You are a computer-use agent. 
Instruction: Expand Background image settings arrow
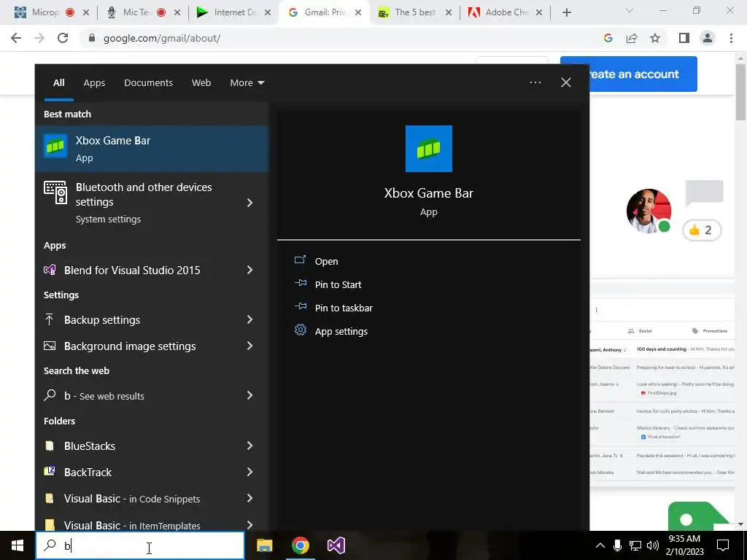click(249, 346)
